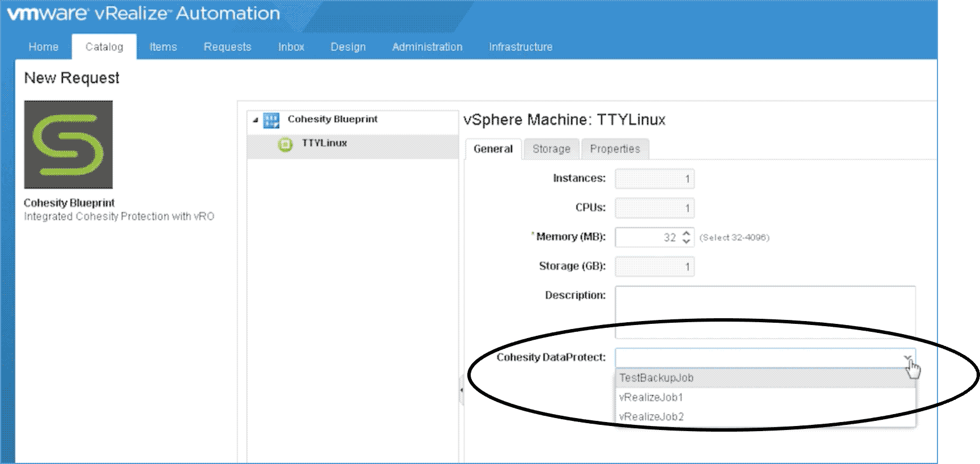Click the Cohesity logo thumbnail

68,145
